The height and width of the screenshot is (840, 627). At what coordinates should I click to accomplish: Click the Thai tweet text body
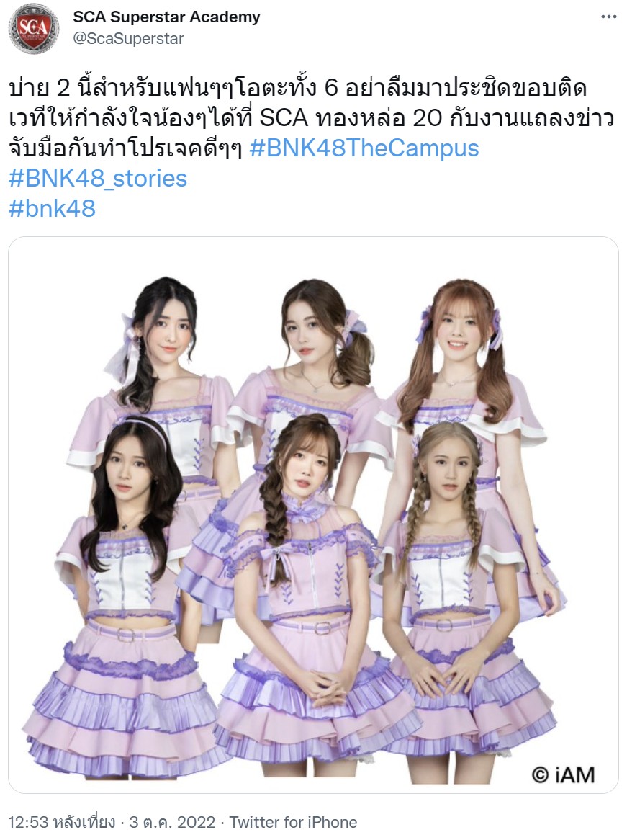(312, 118)
